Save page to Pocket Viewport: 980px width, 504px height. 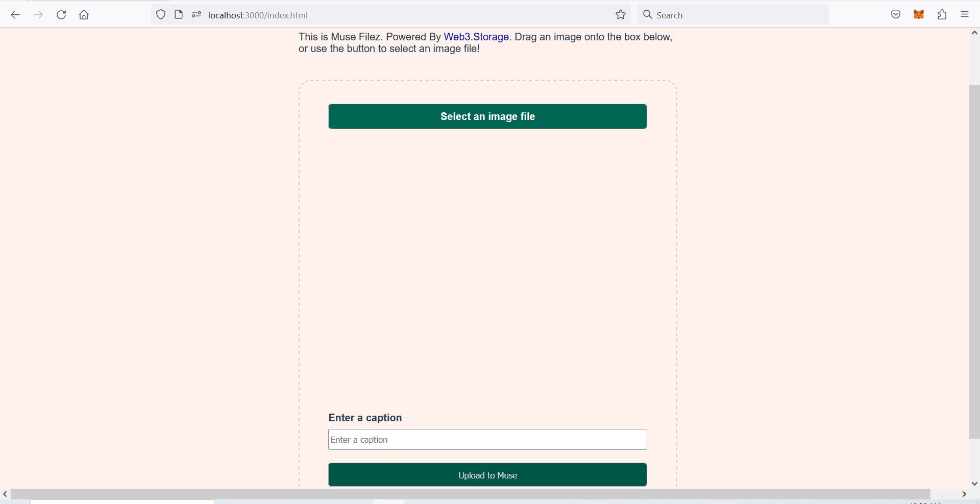[x=896, y=15]
